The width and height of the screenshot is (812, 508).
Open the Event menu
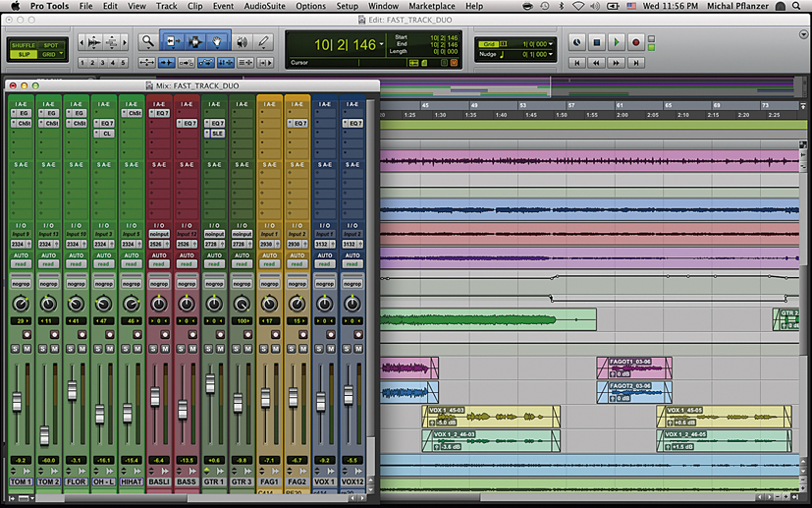(x=223, y=6)
